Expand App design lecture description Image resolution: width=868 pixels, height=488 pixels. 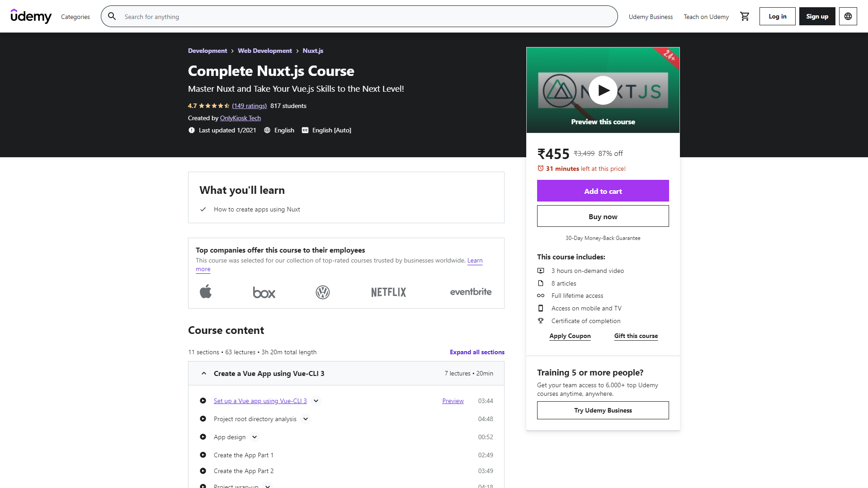click(255, 437)
